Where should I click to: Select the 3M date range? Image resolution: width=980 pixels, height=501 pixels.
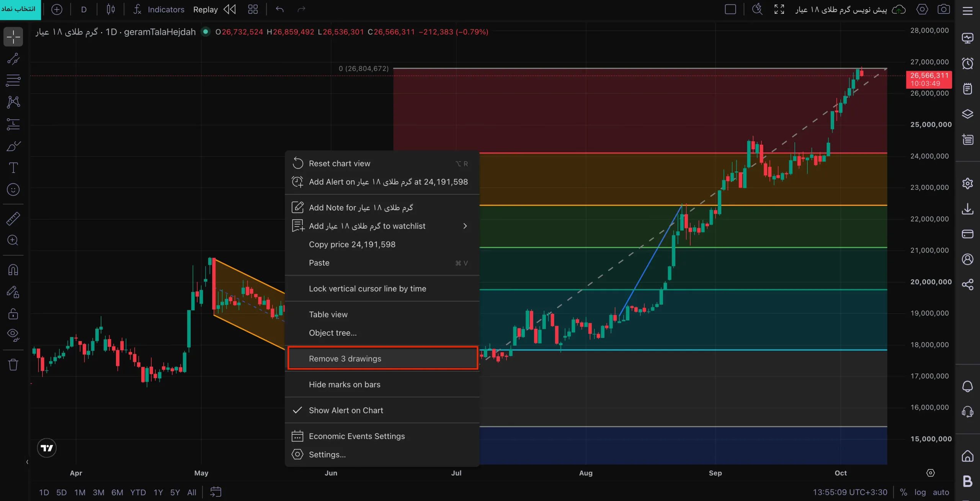coord(98,492)
